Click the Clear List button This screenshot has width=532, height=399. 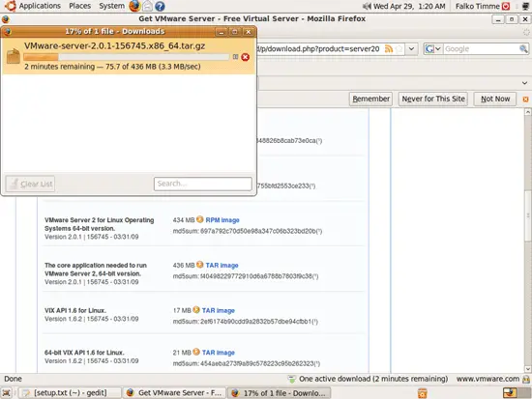[x=30, y=184]
